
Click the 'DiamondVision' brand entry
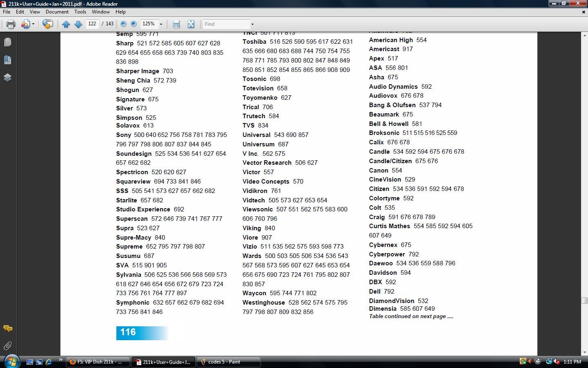tap(392, 301)
